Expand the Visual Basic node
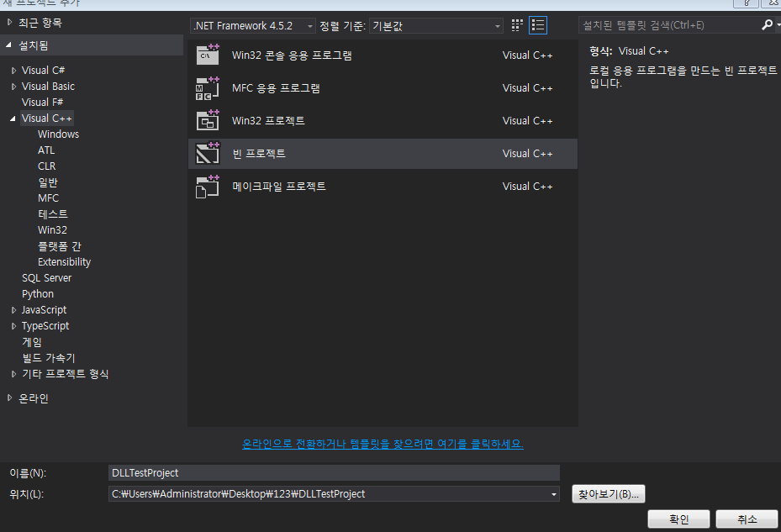Screen dimensions: 781x532 13,87
